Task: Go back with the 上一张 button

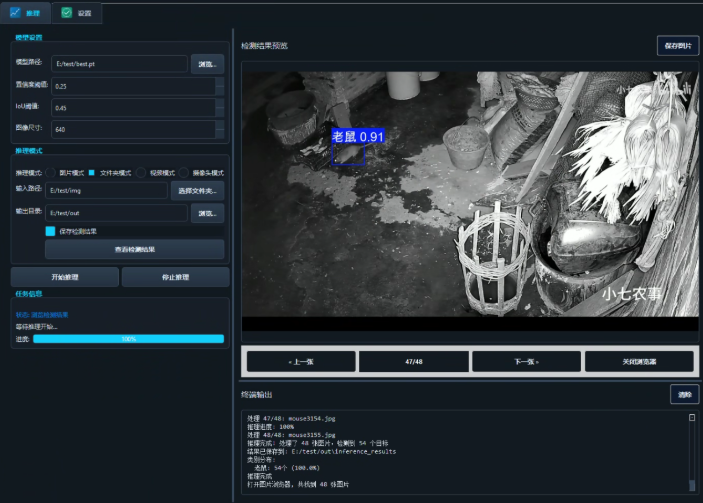Action: pos(301,361)
